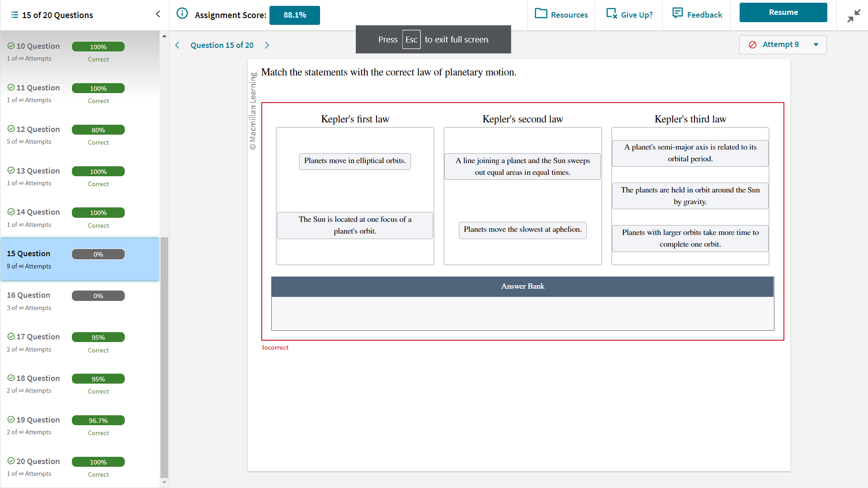Click the 15 Question 0% progress bar
The width and height of the screenshot is (868, 488).
pyautogui.click(x=98, y=254)
